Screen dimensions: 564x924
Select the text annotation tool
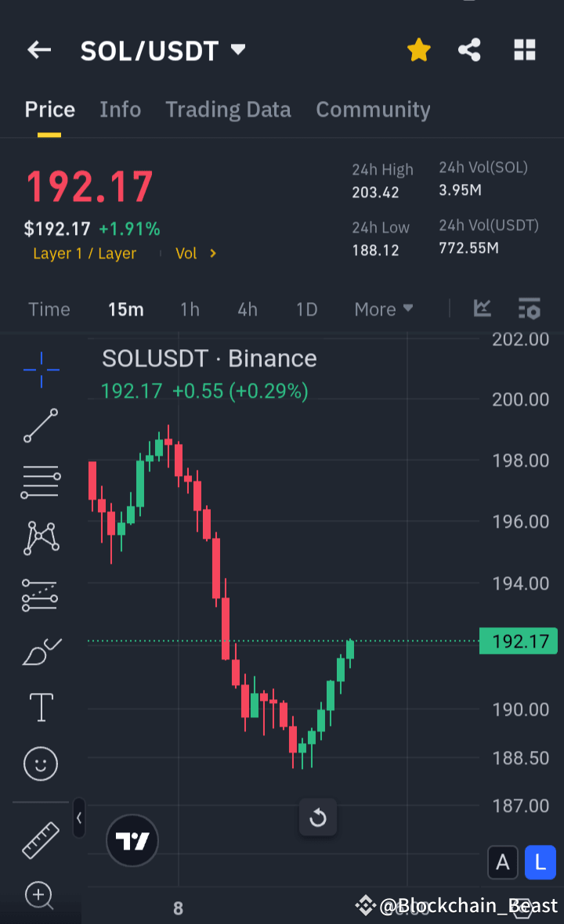[41, 707]
